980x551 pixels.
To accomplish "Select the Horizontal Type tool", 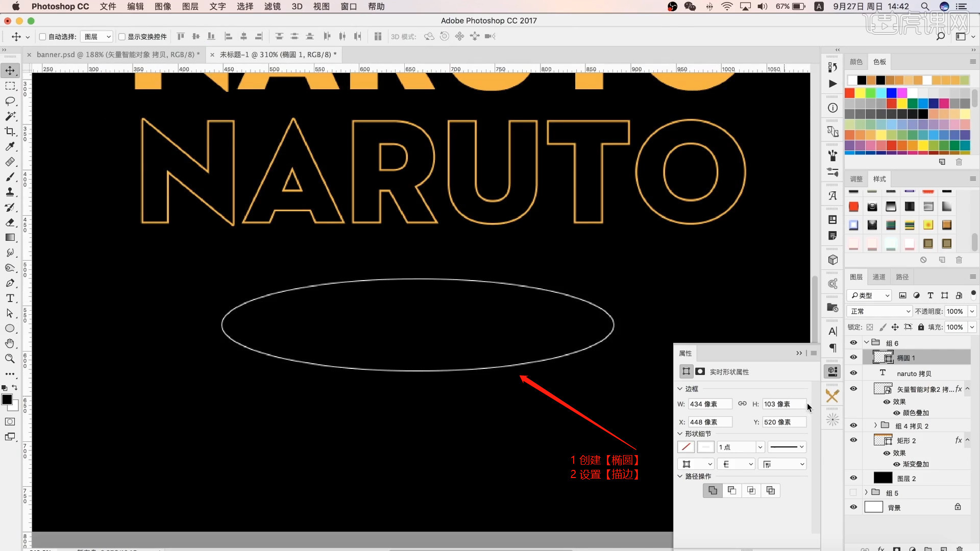I will 10,298.
